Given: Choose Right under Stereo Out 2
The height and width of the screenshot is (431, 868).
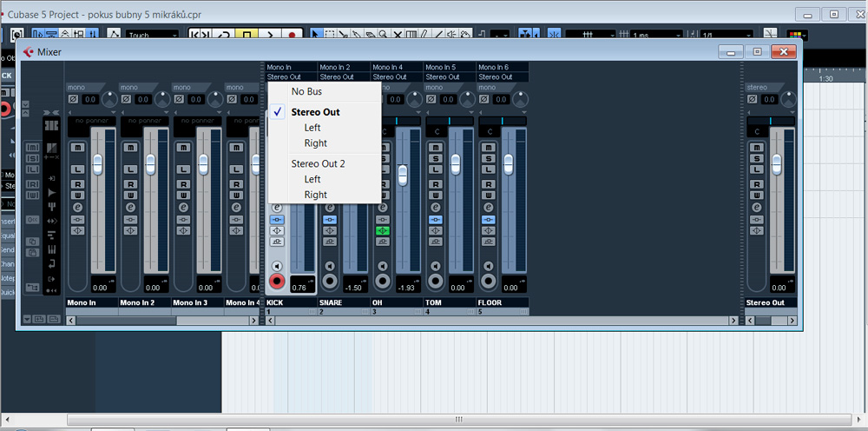Looking at the screenshot, I should [x=316, y=195].
